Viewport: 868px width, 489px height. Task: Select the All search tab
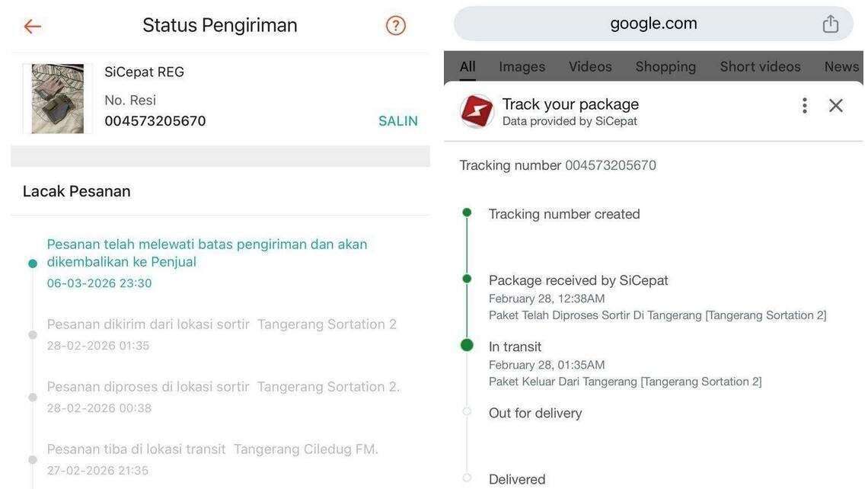468,66
